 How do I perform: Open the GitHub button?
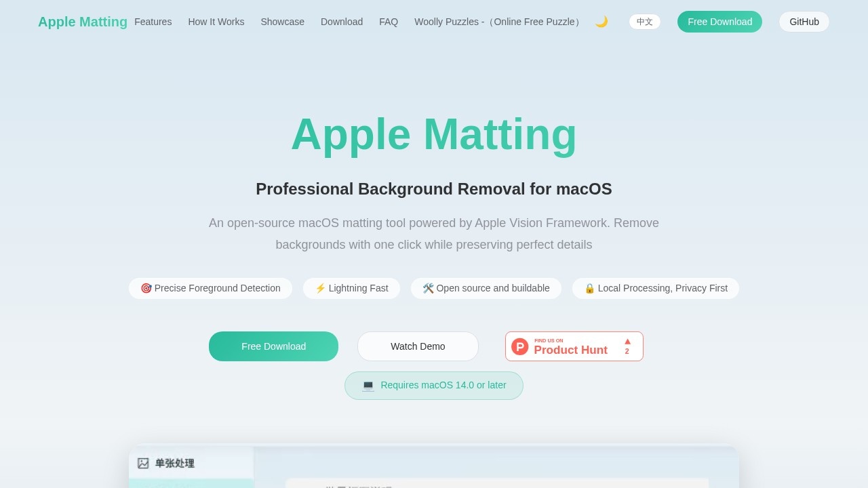point(804,22)
